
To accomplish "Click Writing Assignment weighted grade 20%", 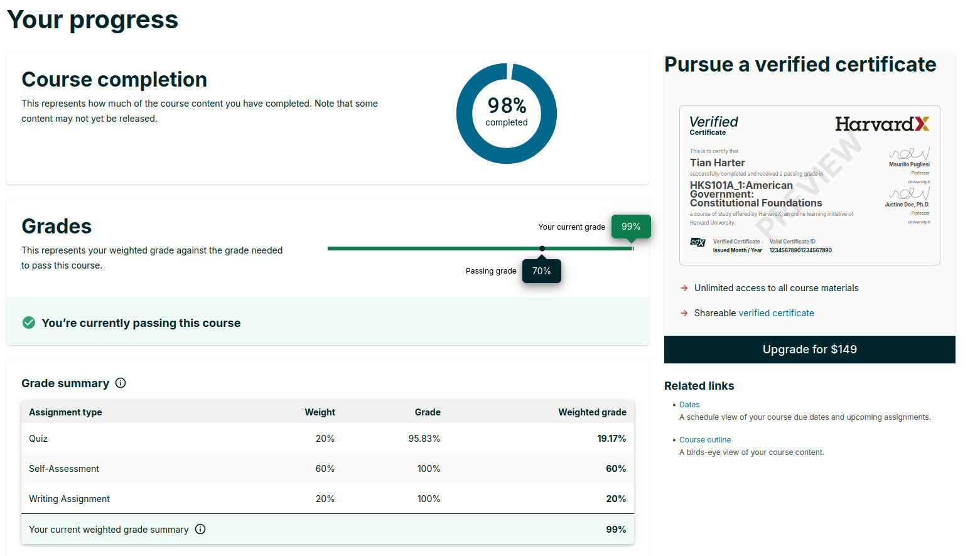I will click(616, 499).
